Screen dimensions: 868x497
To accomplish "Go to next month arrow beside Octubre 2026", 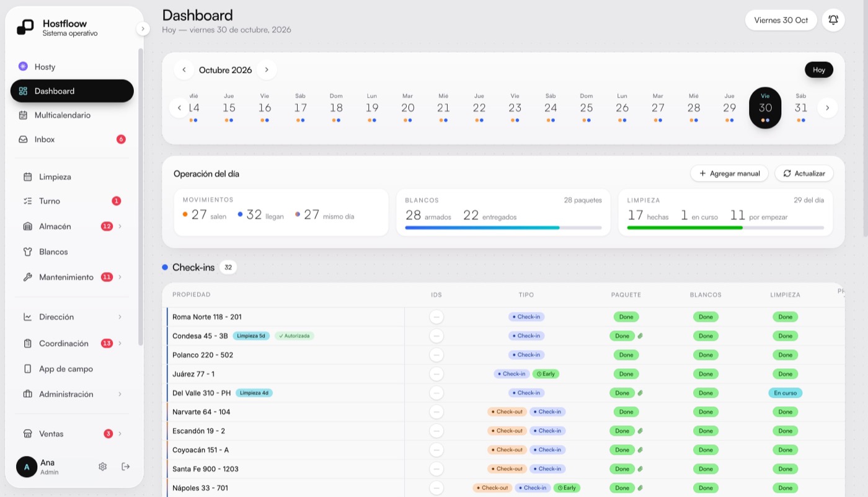I will (x=267, y=70).
